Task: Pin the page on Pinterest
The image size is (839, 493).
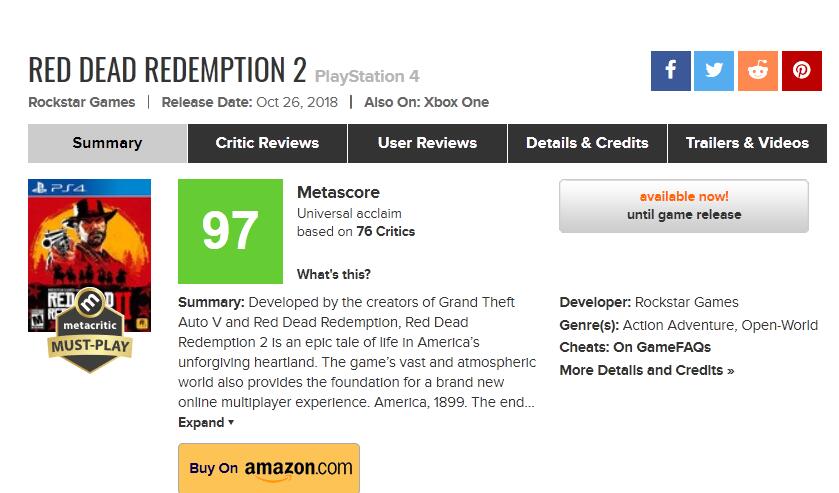Action: coord(802,71)
